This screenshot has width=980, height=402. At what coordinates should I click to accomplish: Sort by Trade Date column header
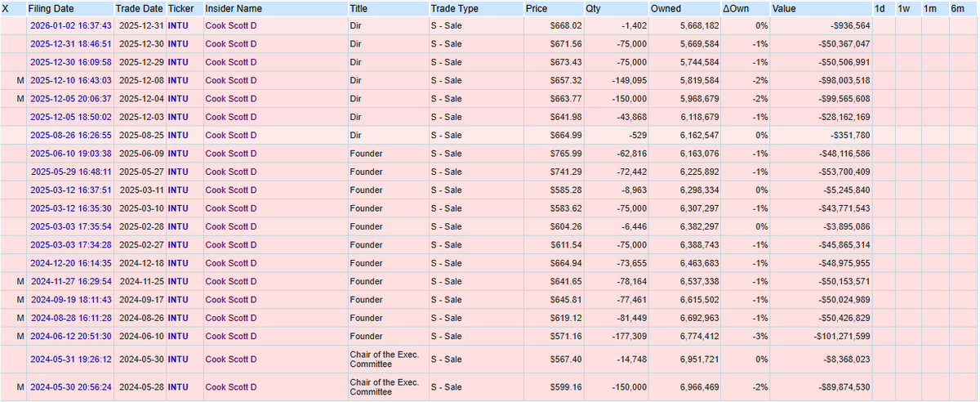click(140, 8)
